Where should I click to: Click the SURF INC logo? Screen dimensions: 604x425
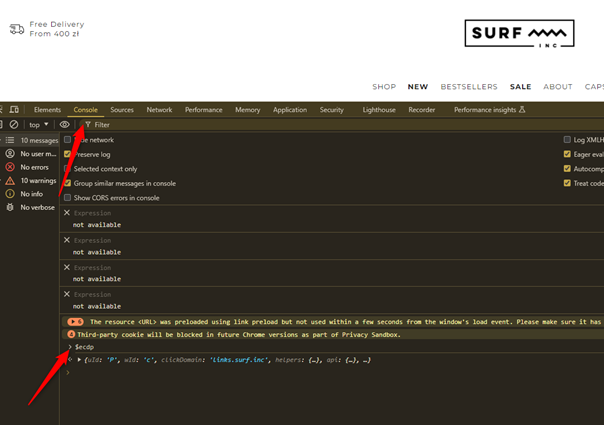[520, 34]
